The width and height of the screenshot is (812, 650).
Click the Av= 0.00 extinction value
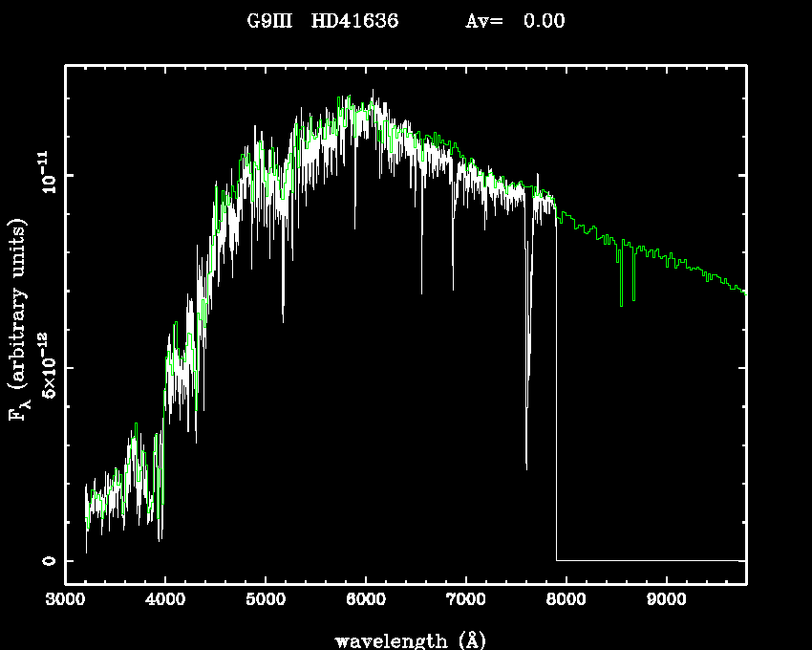click(515, 22)
